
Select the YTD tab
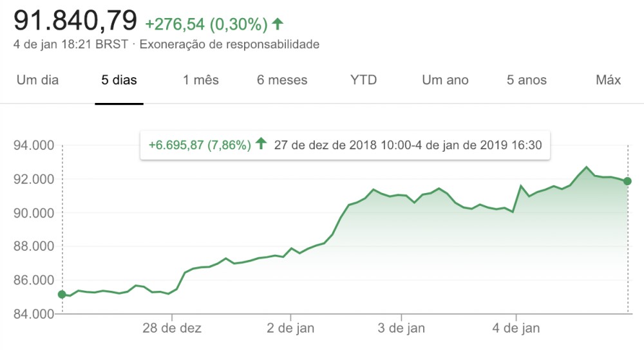tap(363, 80)
